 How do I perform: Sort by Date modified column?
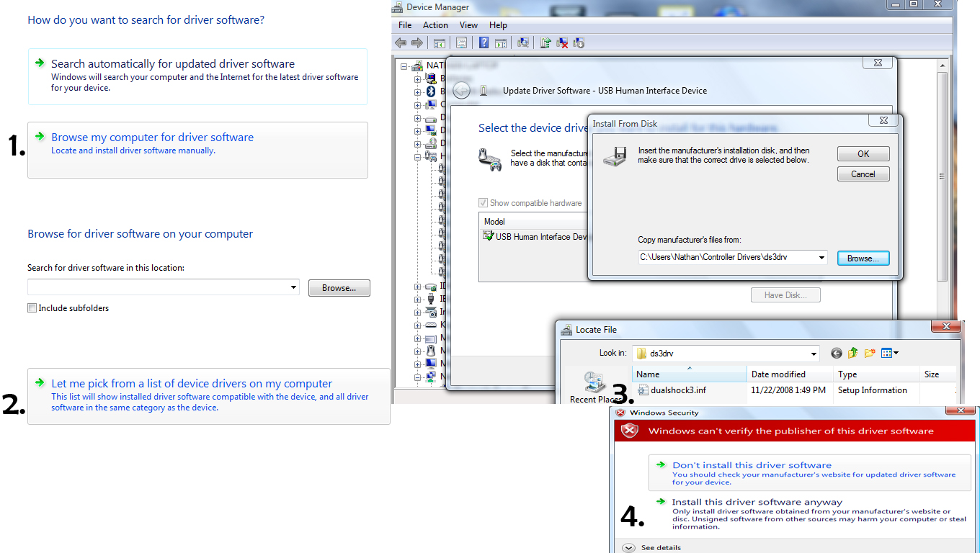click(790, 374)
